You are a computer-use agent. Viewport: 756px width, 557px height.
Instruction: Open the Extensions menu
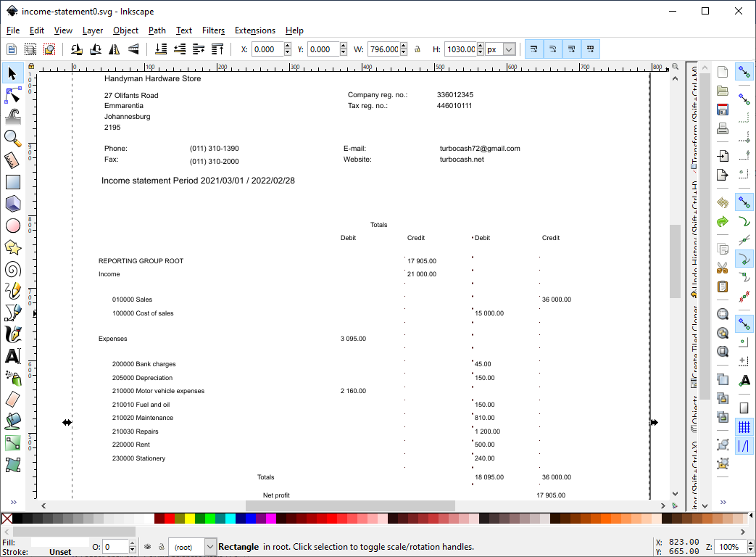(x=254, y=30)
